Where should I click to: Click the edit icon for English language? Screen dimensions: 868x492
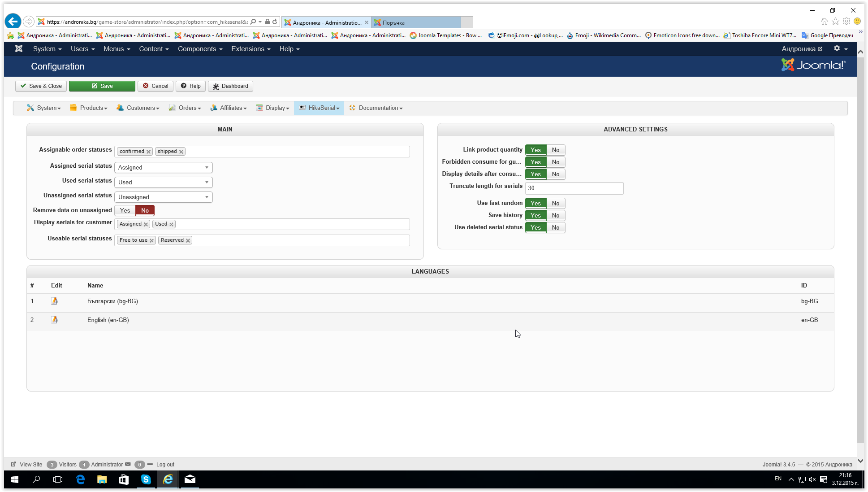pyautogui.click(x=55, y=320)
